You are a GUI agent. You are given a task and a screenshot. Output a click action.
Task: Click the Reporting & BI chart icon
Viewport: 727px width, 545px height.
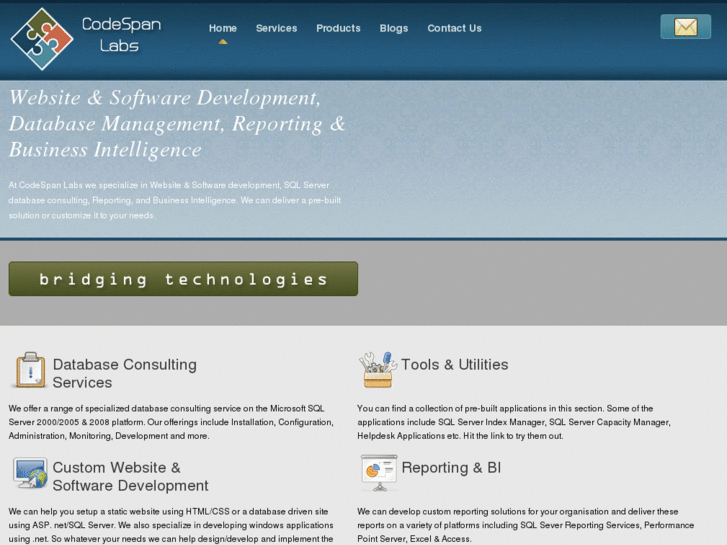tap(379, 473)
